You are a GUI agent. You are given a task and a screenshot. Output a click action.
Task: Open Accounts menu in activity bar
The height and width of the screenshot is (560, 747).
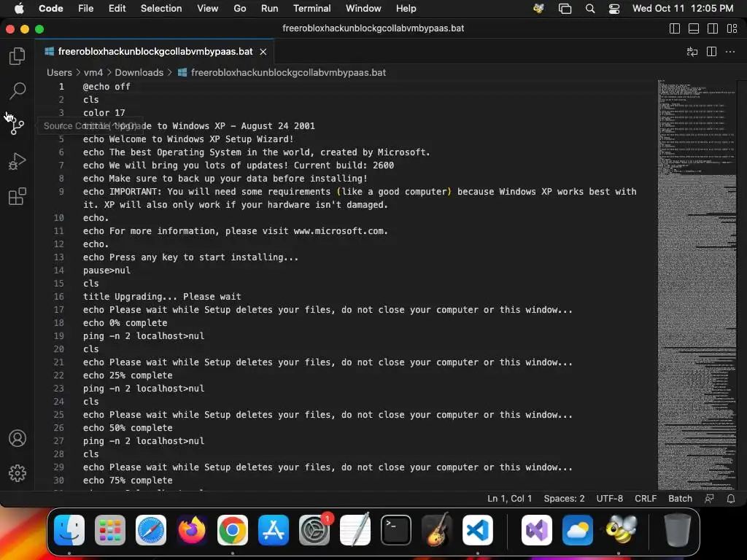(x=18, y=438)
